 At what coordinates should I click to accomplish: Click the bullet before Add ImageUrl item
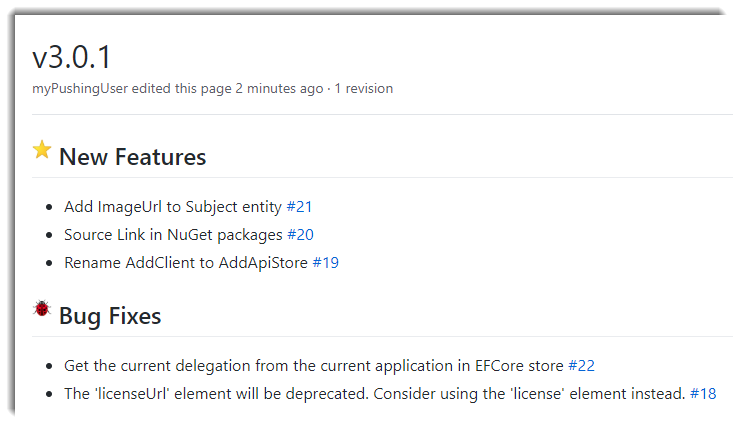point(49,207)
